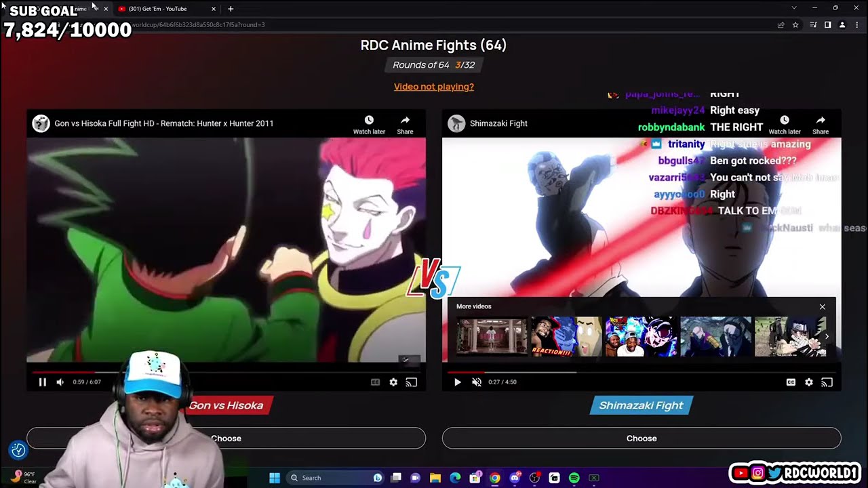
Task: Click the 'RDC Anime Fights (64)' heading
Action: [x=433, y=45]
